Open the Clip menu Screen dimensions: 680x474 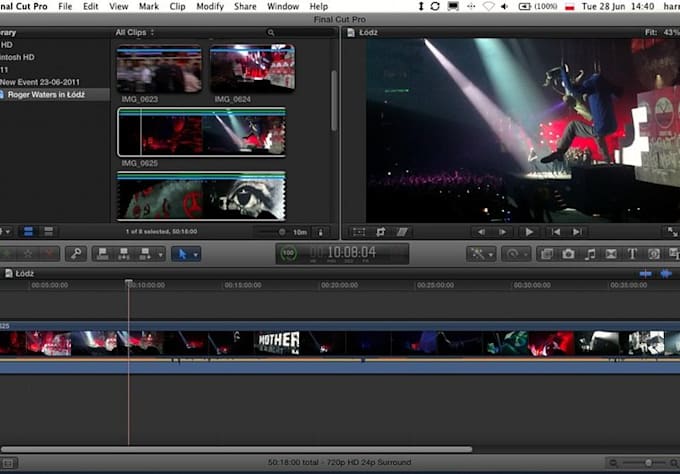pyautogui.click(x=177, y=7)
